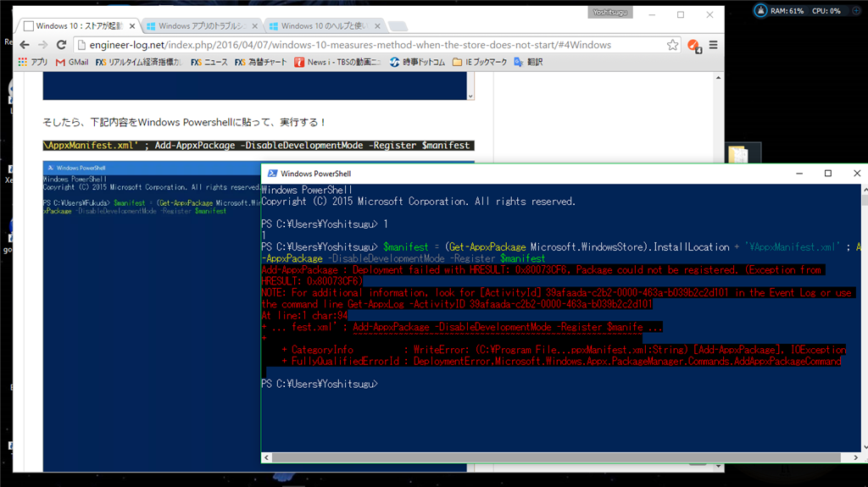Click the PS C:\Users\Yoshitsugu> prompt at bottom
This screenshot has width=868, height=487.
click(320, 384)
